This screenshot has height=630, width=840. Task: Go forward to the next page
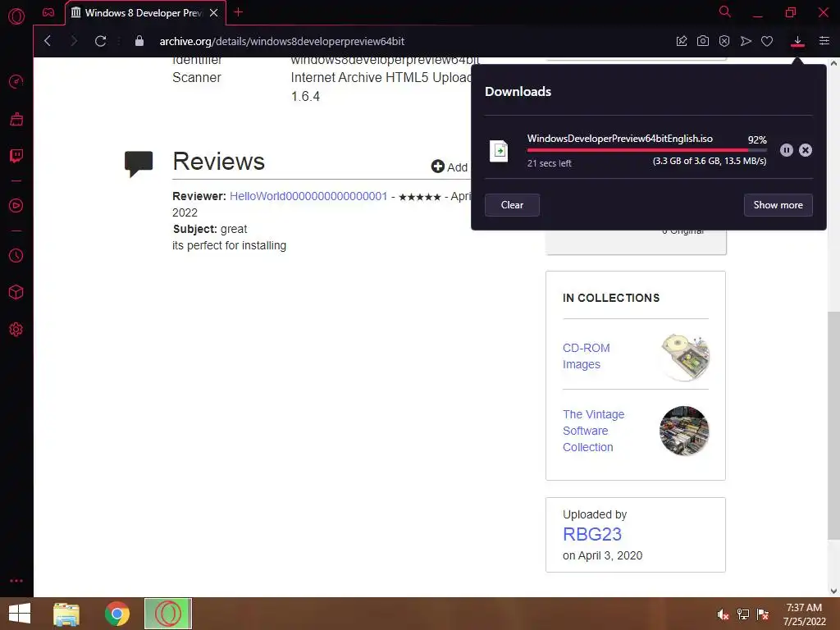pos(74,41)
